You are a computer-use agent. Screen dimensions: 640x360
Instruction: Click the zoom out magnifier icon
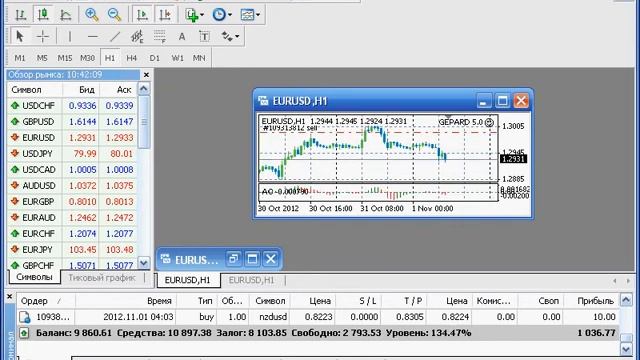click(114, 15)
